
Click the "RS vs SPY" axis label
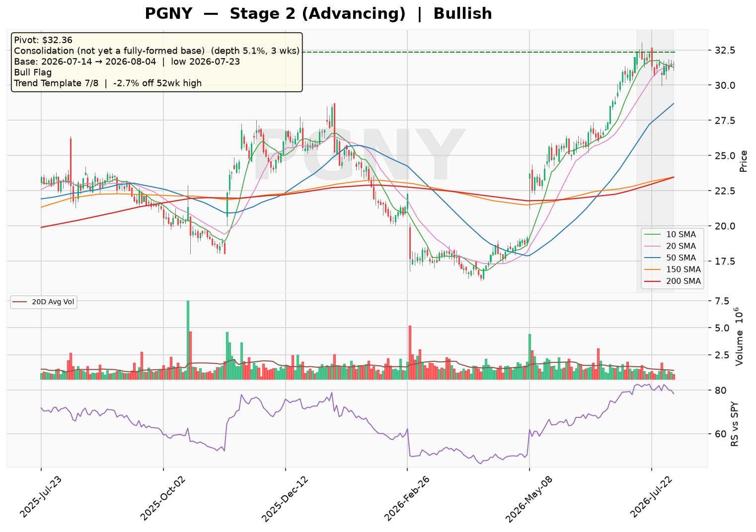click(735, 424)
